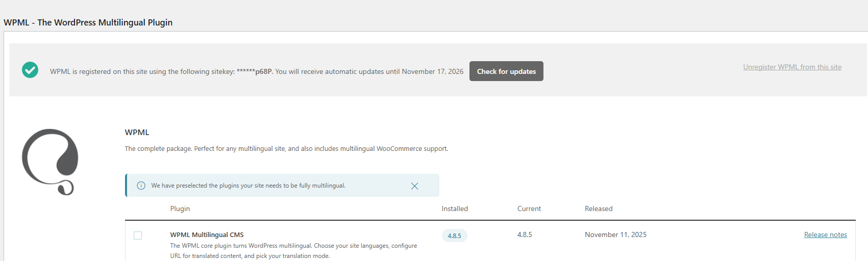Click the info icon in preselected notice

[x=141, y=186]
